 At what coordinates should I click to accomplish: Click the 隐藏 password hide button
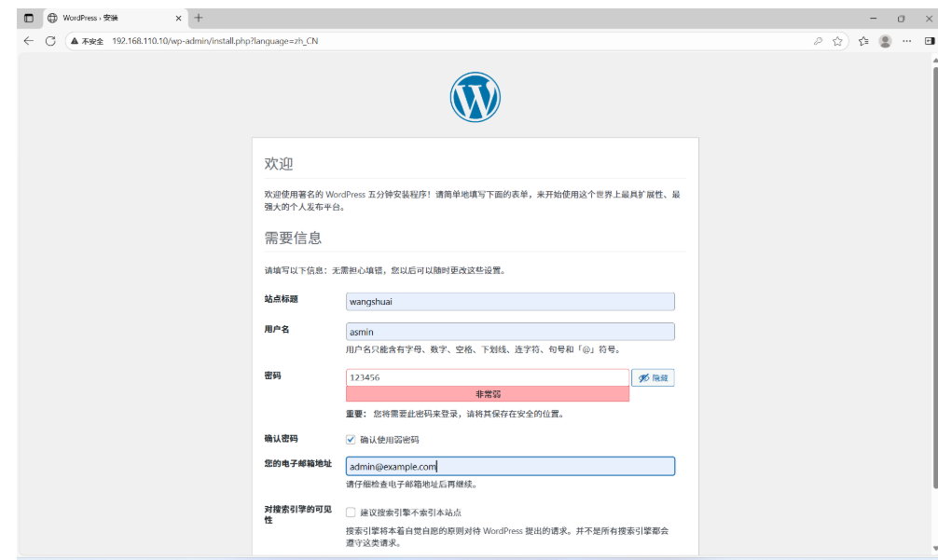653,377
